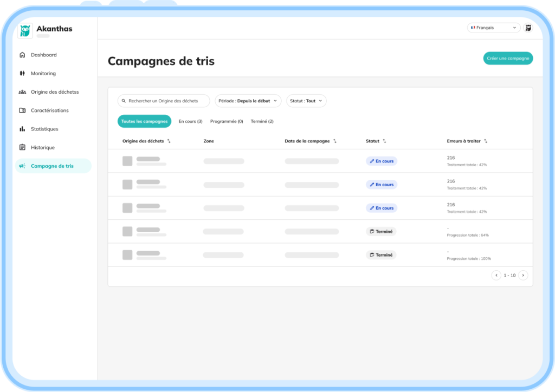The width and height of the screenshot is (555, 392).
Task: Open the user avatar in the header
Action: pos(528,28)
